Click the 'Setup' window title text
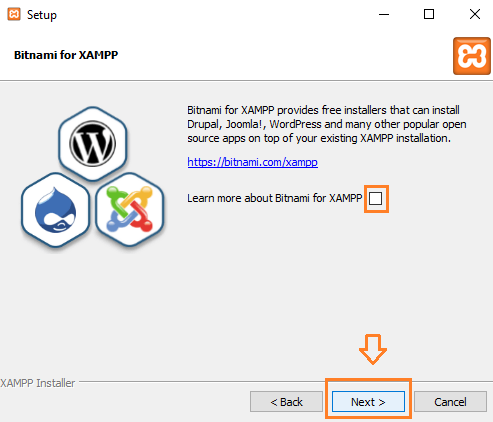493x422 pixels. [42, 15]
